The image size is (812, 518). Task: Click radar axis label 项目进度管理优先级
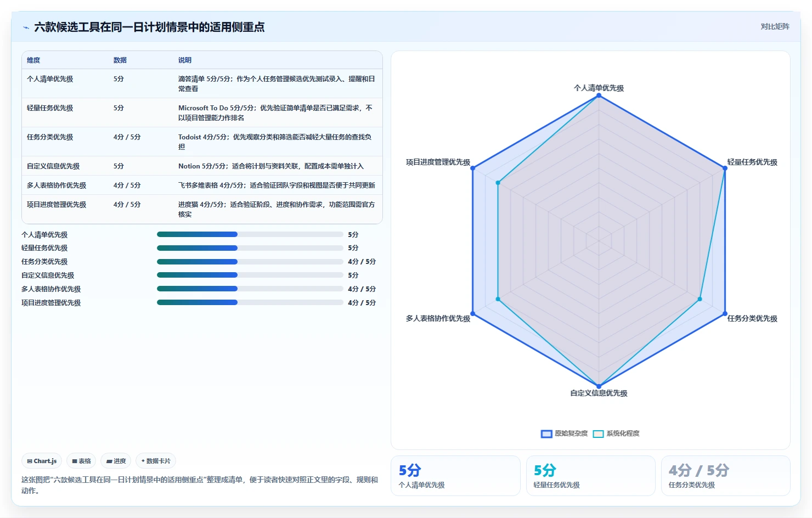click(x=438, y=162)
